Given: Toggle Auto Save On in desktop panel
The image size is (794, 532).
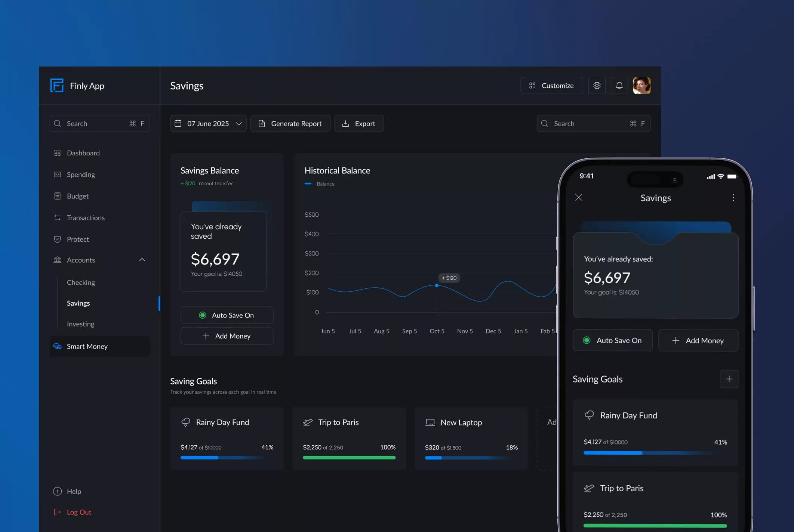Looking at the screenshot, I should [227, 315].
